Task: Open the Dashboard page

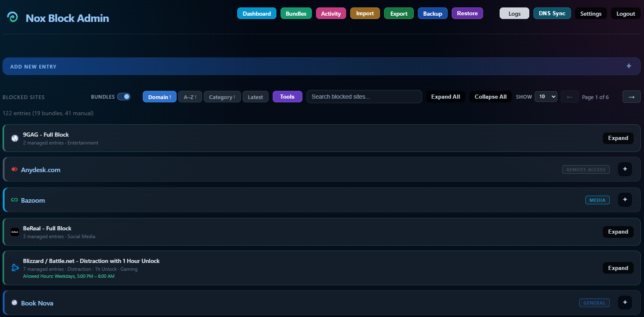Action: click(x=257, y=13)
